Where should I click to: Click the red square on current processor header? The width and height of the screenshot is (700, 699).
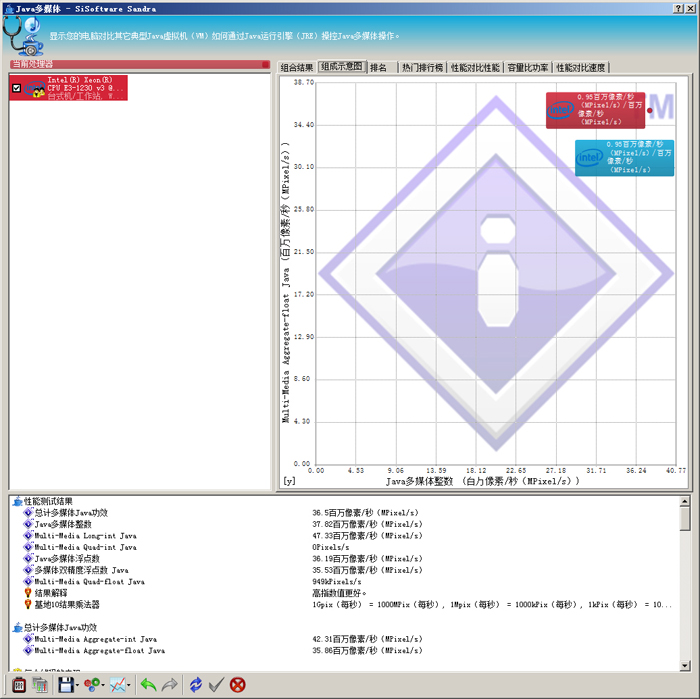point(266,65)
